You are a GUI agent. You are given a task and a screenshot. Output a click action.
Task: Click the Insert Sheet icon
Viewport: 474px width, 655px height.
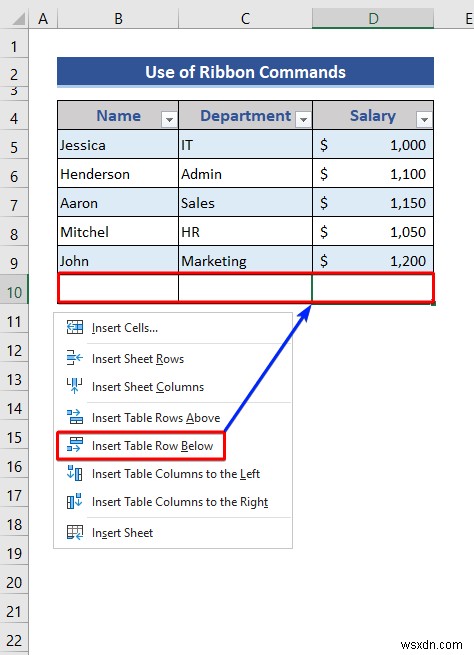pyautogui.click(x=75, y=532)
